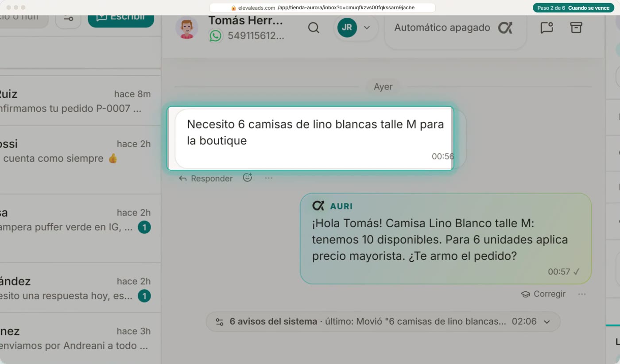The width and height of the screenshot is (620, 364).
Task: Open search in Tomás's conversation
Action: click(x=314, y=27)
